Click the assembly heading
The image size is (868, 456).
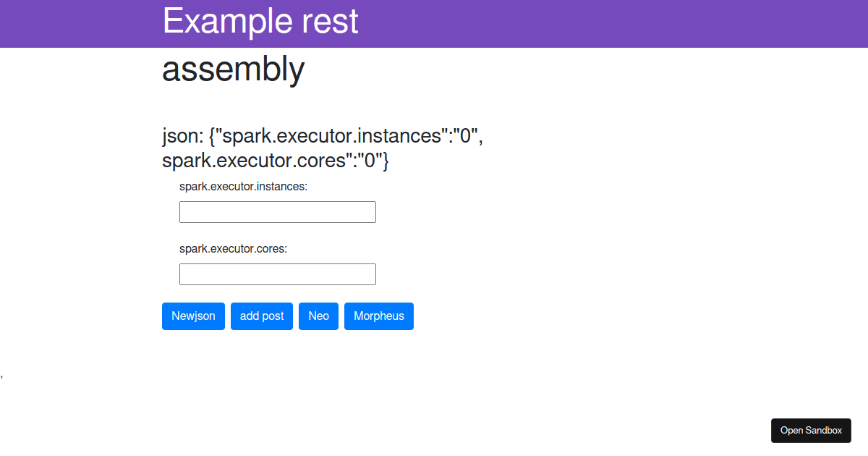pos(233,69)
